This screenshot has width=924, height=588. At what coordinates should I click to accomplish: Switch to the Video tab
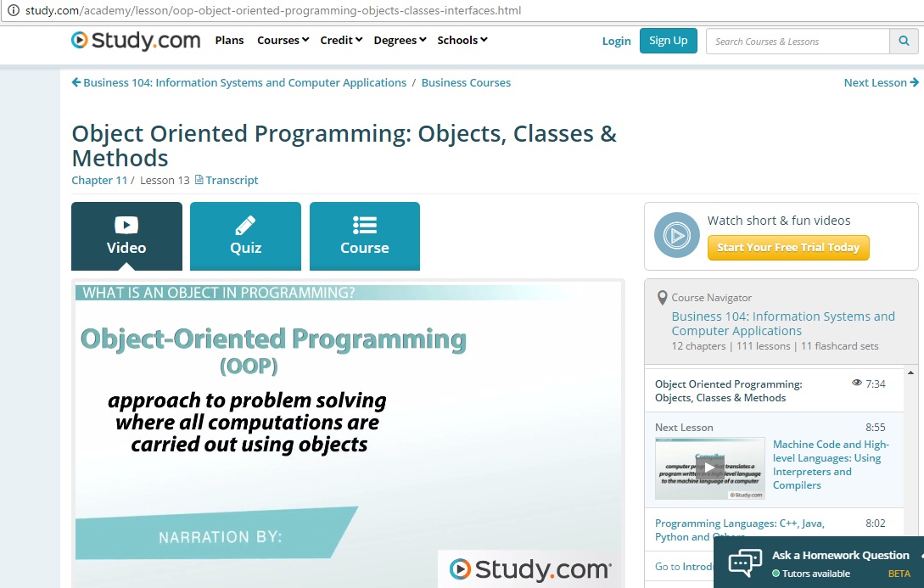126,236
